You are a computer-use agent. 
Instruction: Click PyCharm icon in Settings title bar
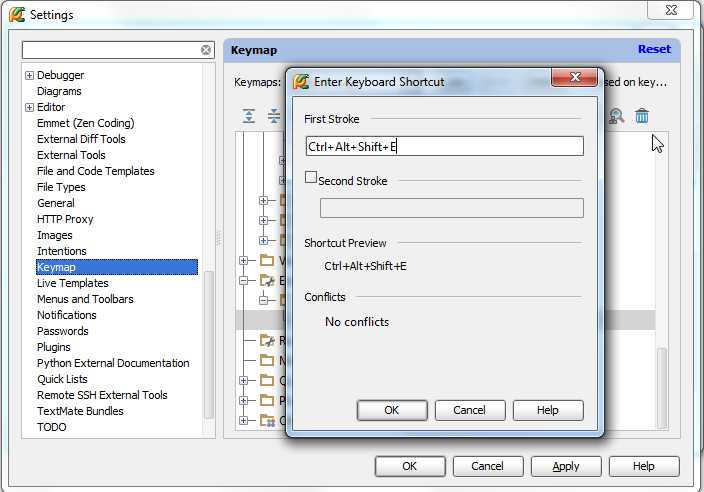coord(17,14)
